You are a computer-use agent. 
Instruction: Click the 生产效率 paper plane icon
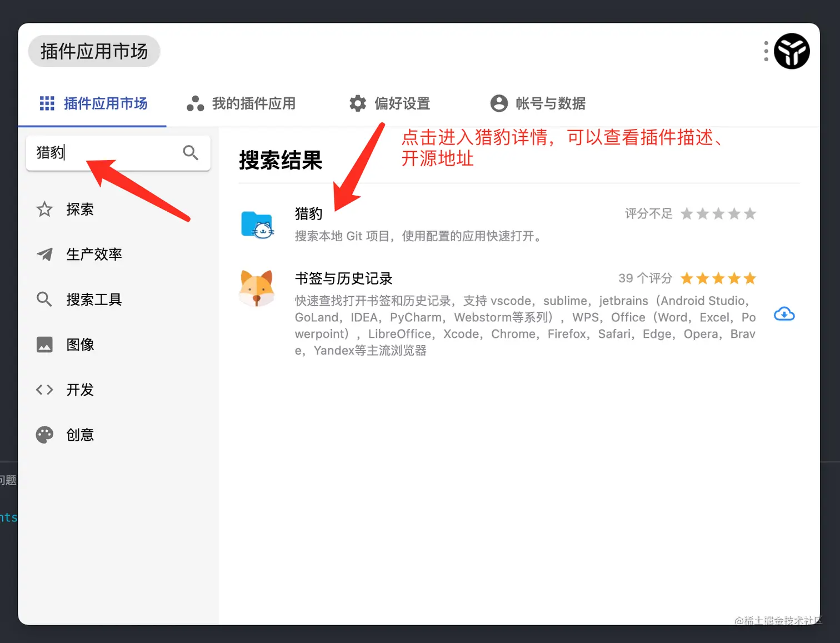pyautogui.click(x=44, y=255)
